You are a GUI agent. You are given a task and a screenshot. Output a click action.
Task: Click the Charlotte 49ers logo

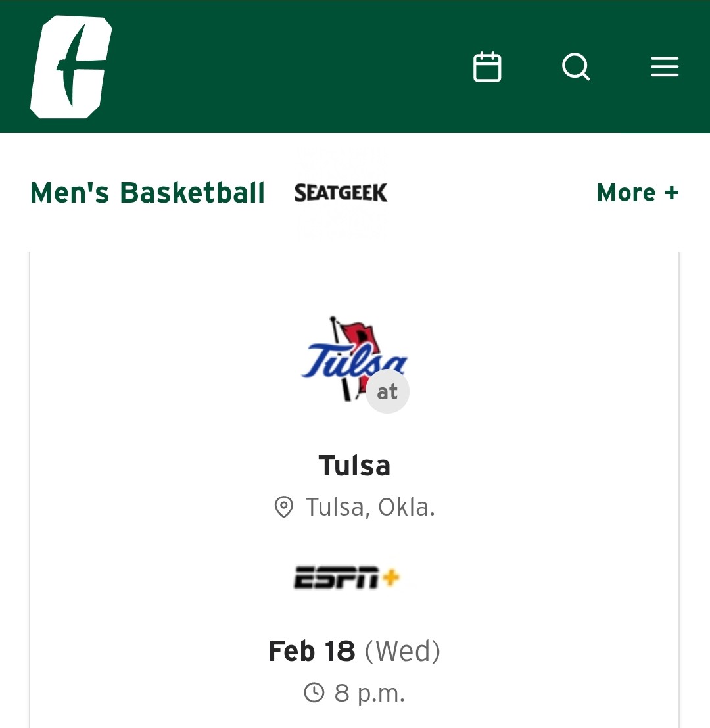click(x=70, y=68)
